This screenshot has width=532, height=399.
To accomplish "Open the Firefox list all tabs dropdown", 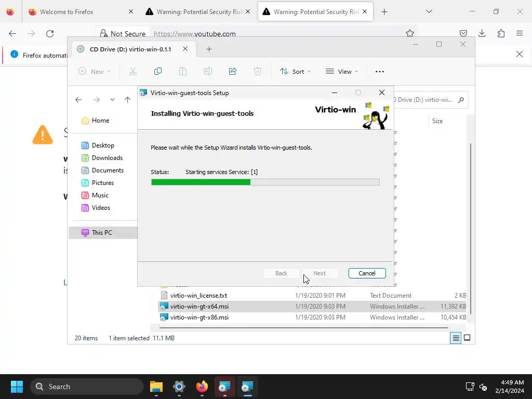I will coord(429,11).
